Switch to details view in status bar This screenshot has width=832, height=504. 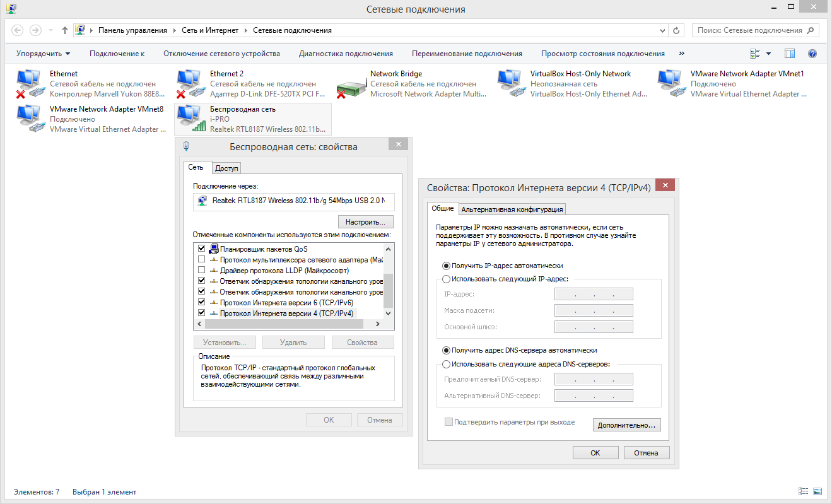803,491
